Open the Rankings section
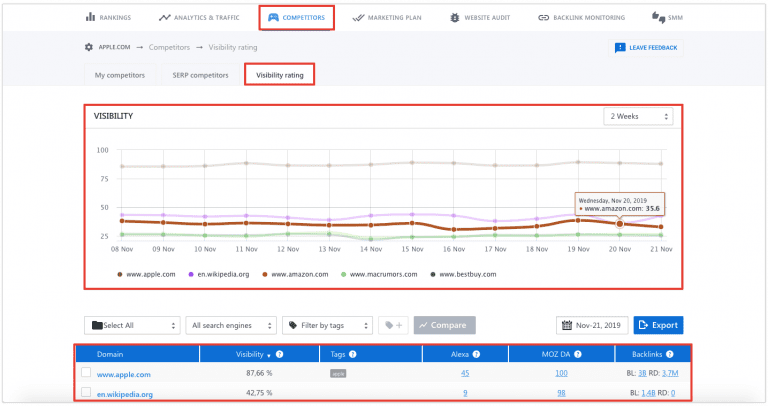 coord(108,18)
